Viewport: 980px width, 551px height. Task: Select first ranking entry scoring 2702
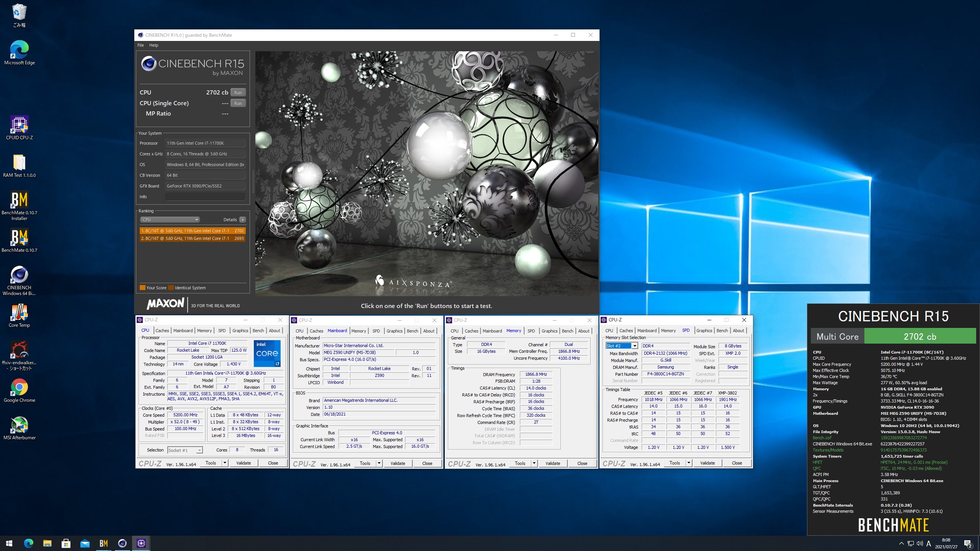(192, 231)
